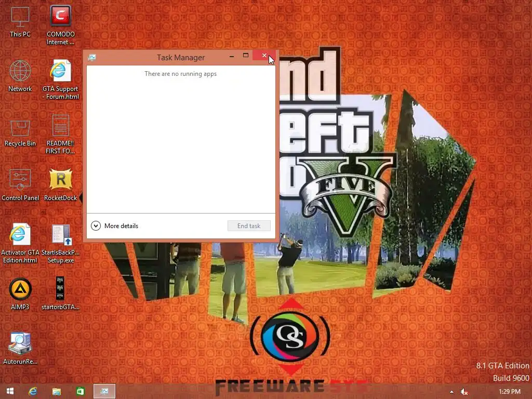The image size is (532, 399).
Task: Open the README!! FIRST text file
Action: pyautogui.click(x=60, y=135)
